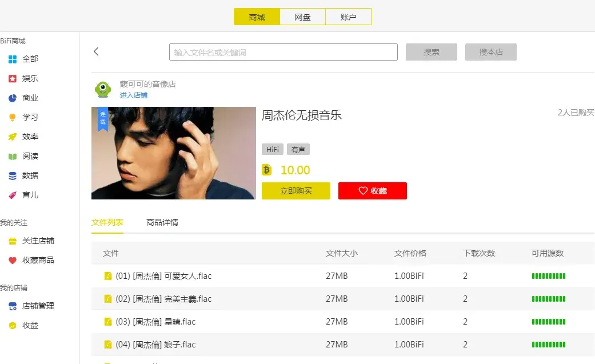Click the album cover thumbnail

coord(174,153)
